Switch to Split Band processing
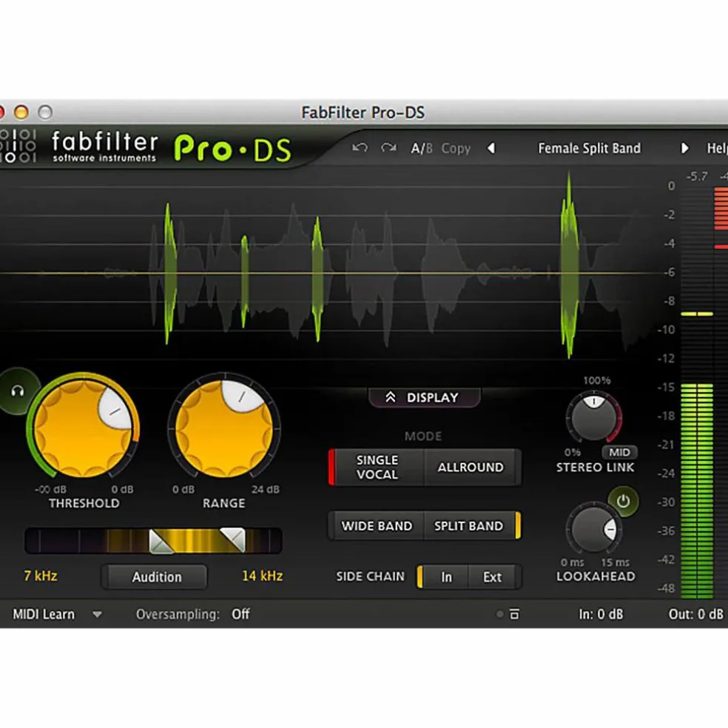Viewport: 728px width, 728px height. tap(471, 525)
